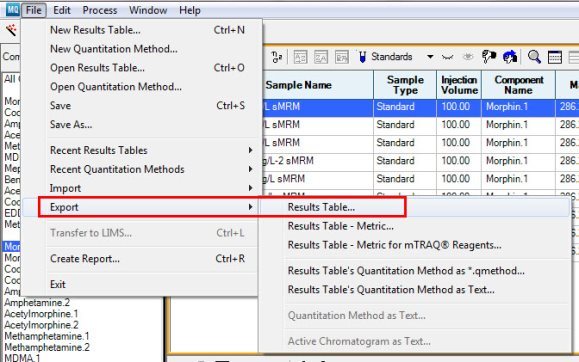Select Methamphetamine.1 in the component list
579x362 pixels.
click(47, 336)
